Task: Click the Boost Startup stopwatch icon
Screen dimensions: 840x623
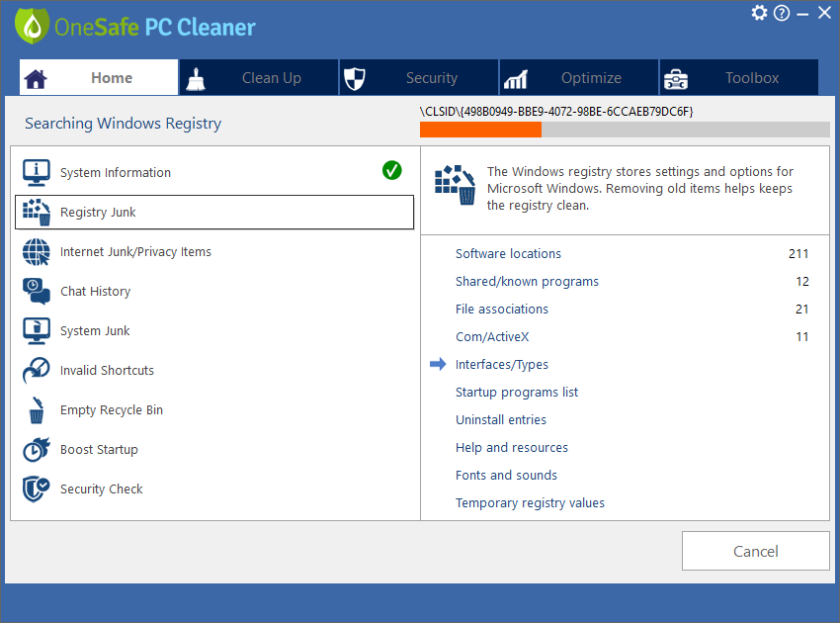Action: click(37, 449)
